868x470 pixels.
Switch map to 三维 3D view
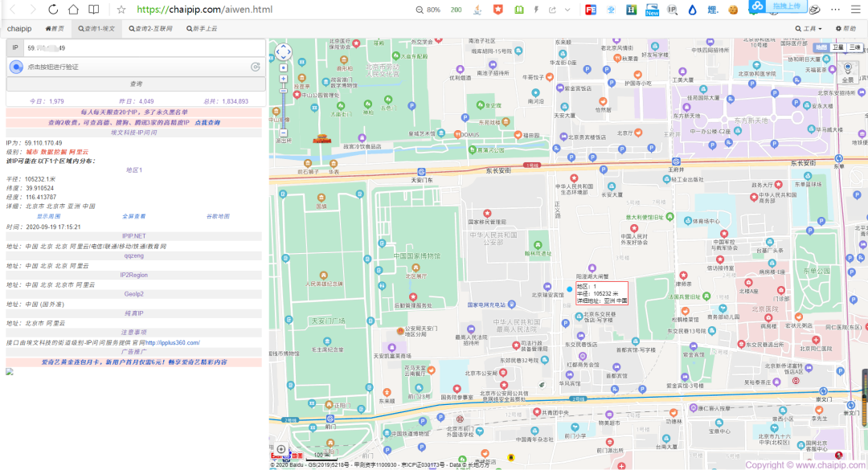[x=854, y=47]
